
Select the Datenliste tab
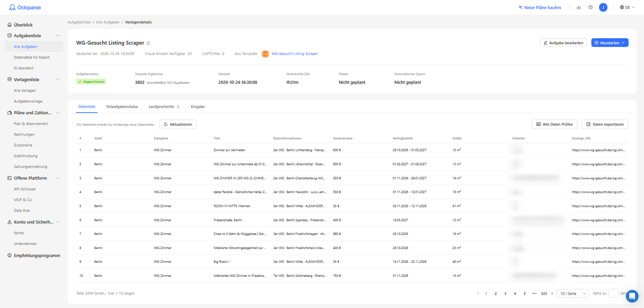87,107
